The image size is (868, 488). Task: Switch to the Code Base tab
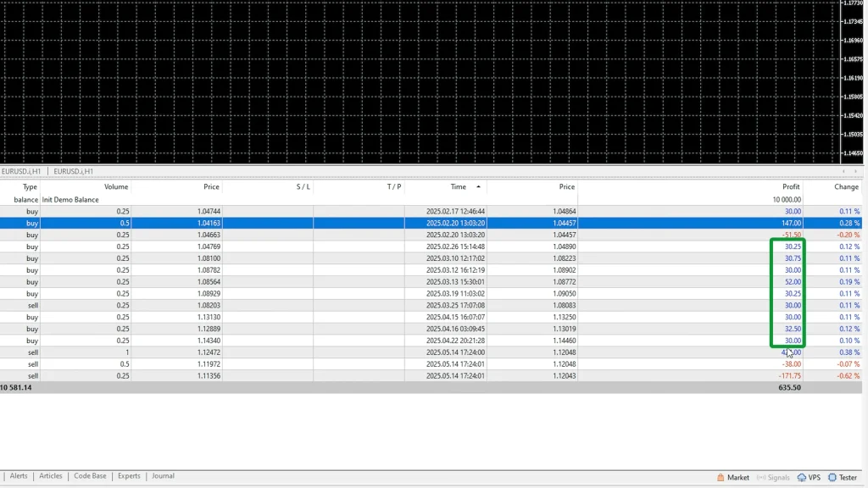pos(90,476)
